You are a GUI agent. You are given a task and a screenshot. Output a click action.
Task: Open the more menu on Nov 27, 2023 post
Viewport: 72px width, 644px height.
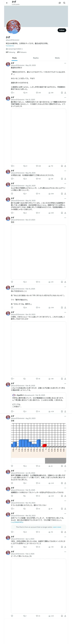pos(65,217)
